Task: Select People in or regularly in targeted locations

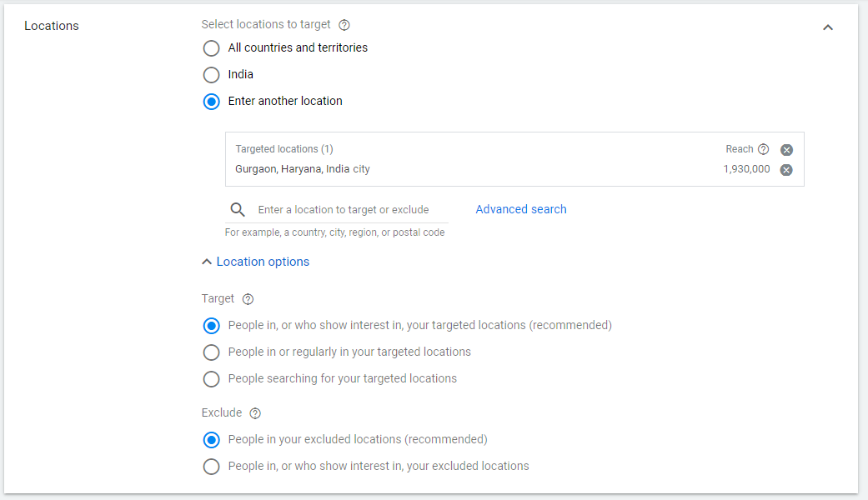Action: (x=212, y=352)
